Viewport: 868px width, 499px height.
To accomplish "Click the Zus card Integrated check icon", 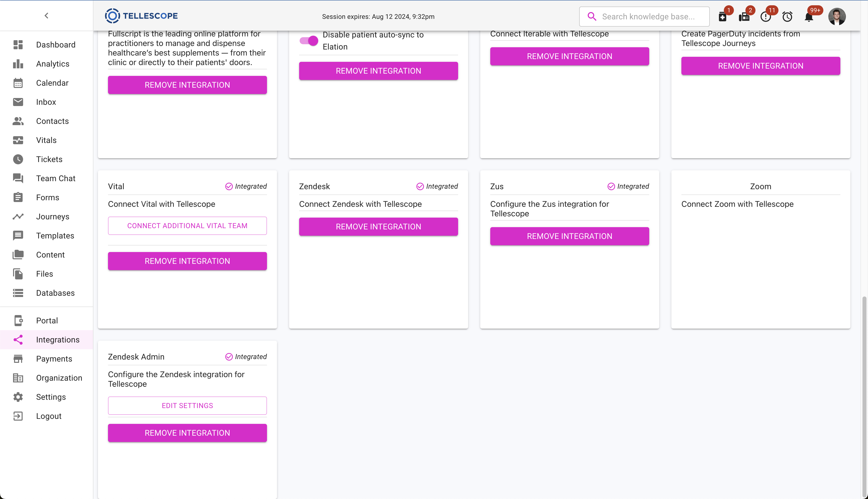I will (x=611, y=186).
